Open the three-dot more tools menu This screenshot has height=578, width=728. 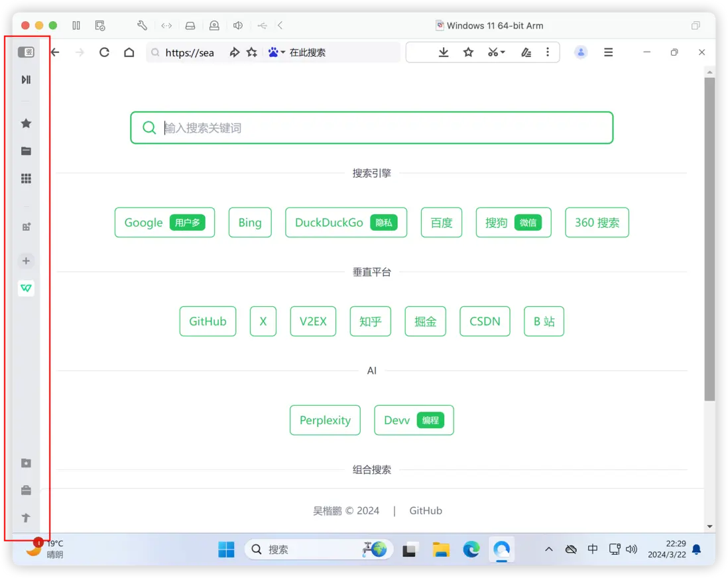(548, 52)
